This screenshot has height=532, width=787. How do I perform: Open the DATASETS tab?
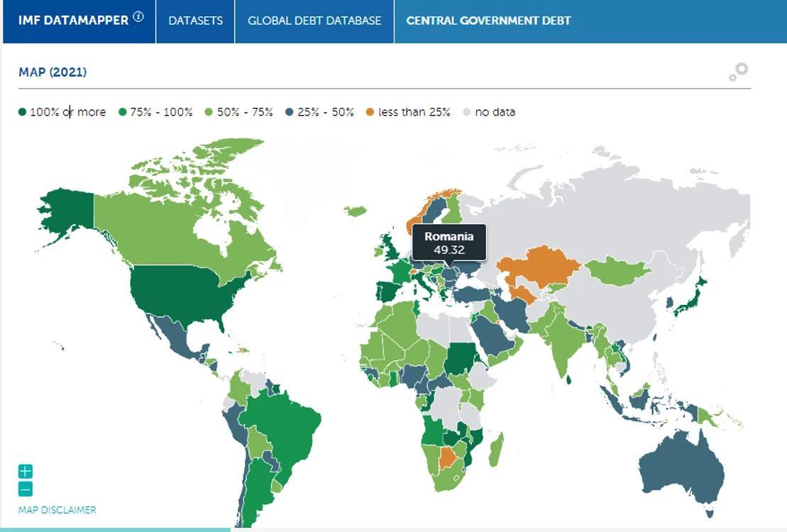click(x=195, y=21)
